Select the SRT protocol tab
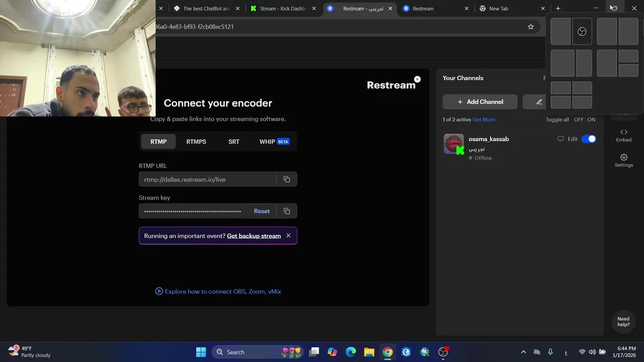This screenshot has height=362, width=644. point(234,142)
